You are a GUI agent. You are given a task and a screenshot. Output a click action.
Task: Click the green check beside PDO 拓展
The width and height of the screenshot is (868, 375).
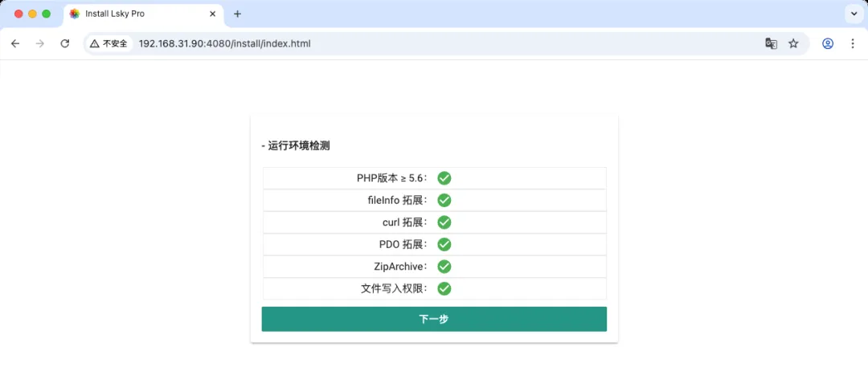coord(444,244)
